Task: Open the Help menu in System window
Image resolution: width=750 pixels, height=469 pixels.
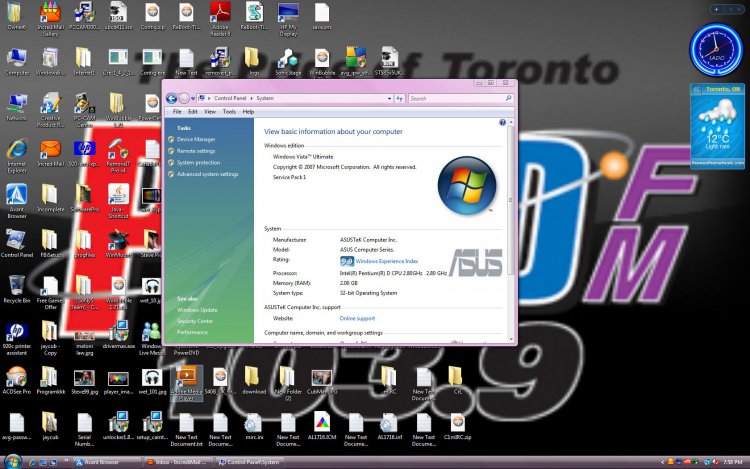Action: (248, 111)
